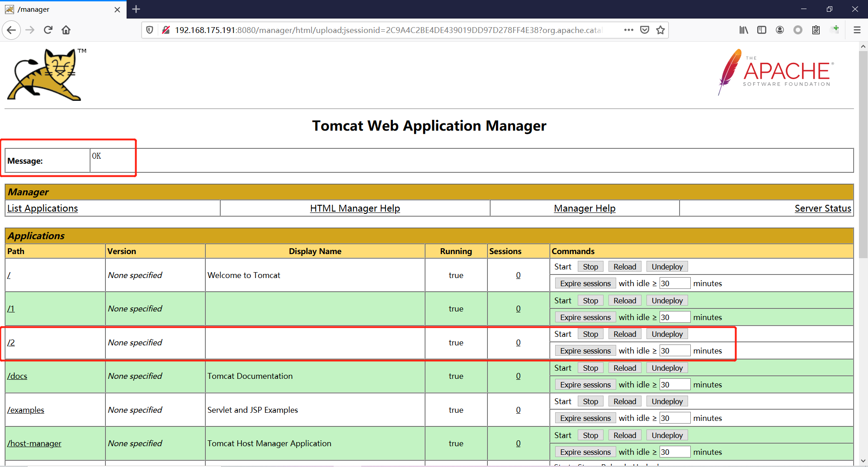Open the /2 application path

click(x=11, y=343)
